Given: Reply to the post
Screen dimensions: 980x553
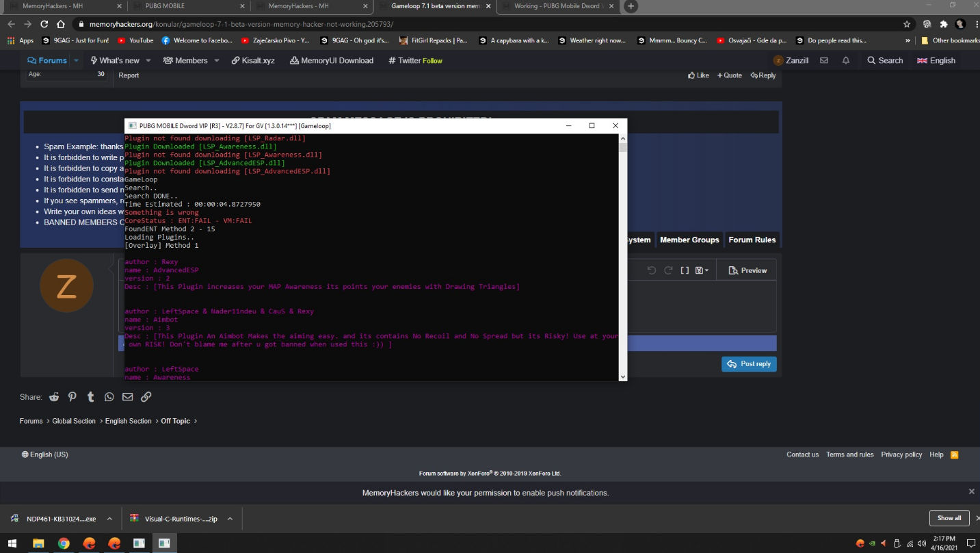Looking at the screenshot, I should (763, 75).
